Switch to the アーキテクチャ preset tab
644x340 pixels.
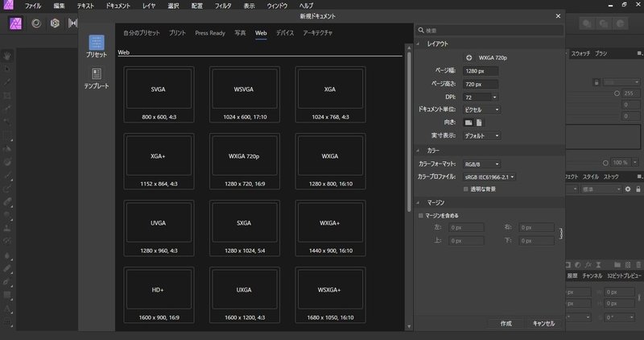317,33
